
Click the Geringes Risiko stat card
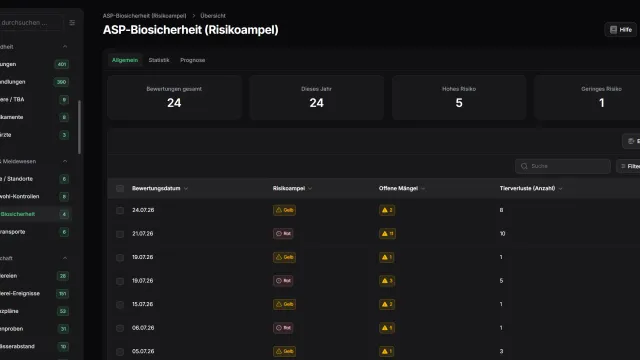click(588, 98)
